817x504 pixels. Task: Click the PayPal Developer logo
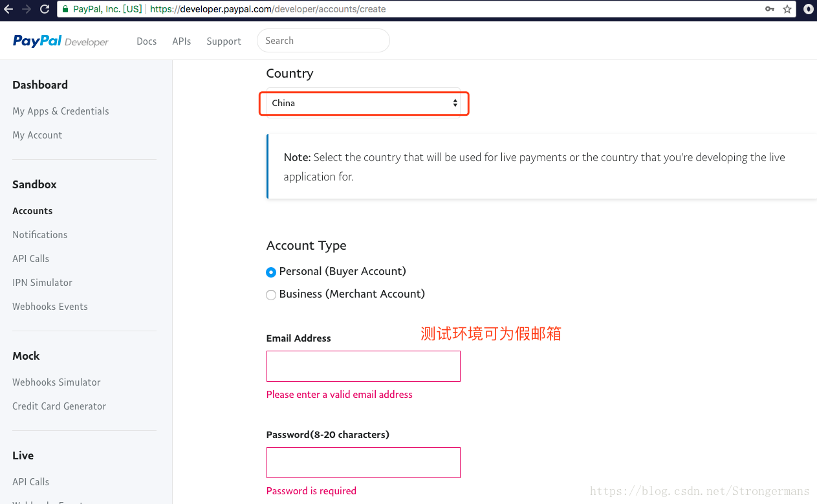pos(61,41)
